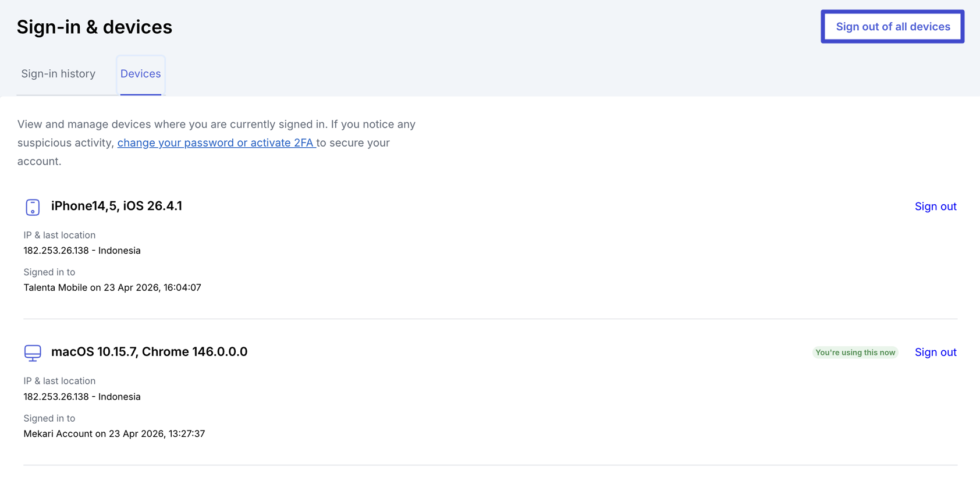Click the desktop monitor icon beside macOS
This screenshot has width=980, height=484.
(x=33, y=353)
